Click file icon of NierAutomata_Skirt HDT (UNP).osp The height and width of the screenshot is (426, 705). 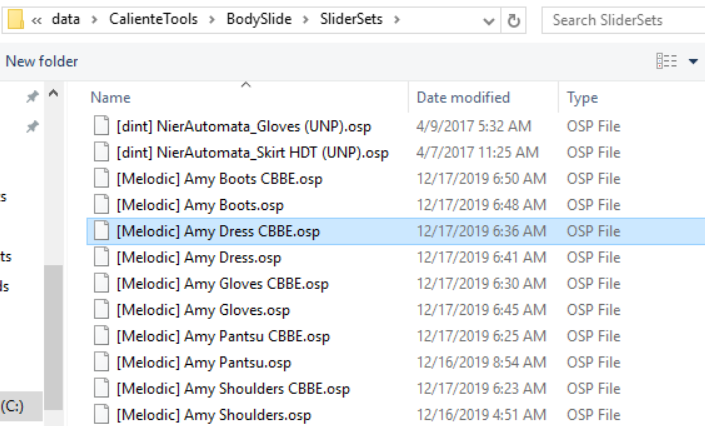tap(101, 152)
